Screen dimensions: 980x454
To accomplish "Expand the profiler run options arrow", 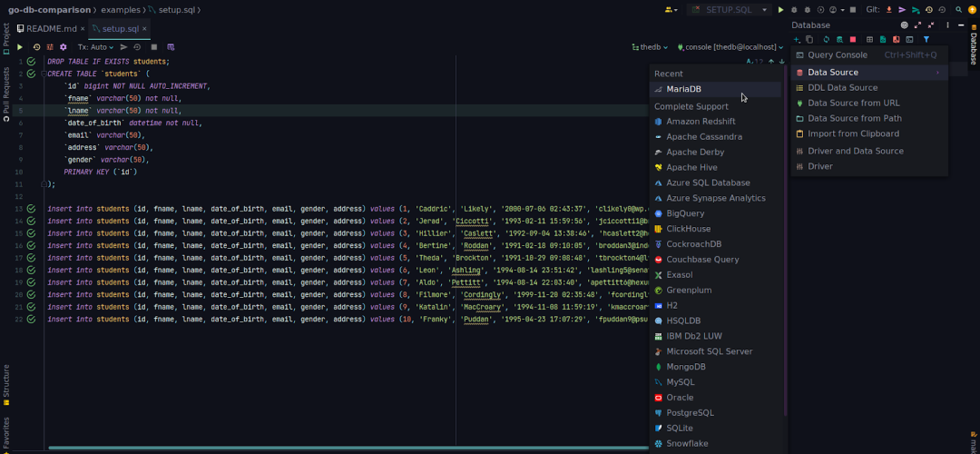I will [x=842, y=10].
